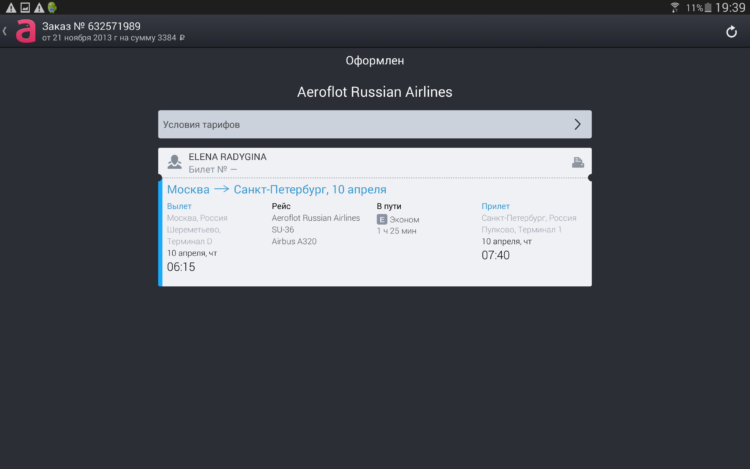Tap the battery indicator icon
750x469 pixels.
pos(708,8)
